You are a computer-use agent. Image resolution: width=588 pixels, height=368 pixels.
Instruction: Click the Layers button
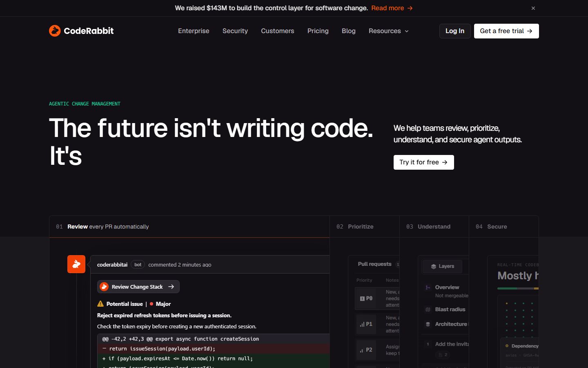(x=442, y=266)
